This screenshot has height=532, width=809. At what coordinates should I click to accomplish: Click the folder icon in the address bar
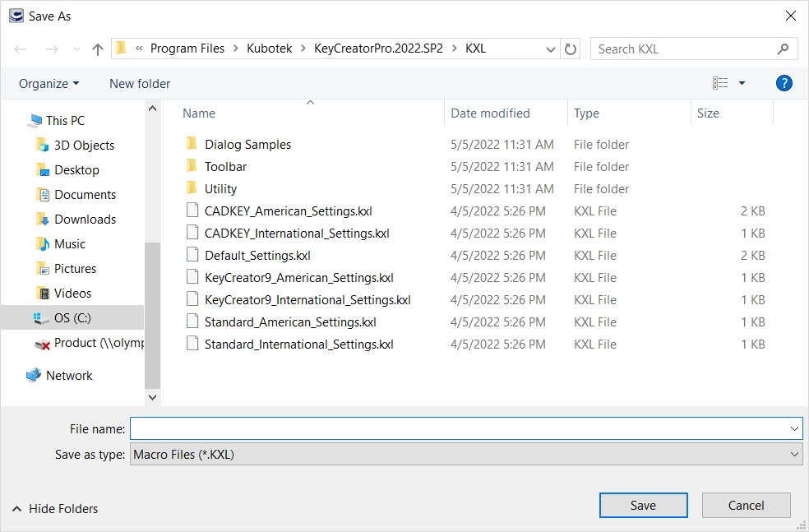tap(121, 49)
